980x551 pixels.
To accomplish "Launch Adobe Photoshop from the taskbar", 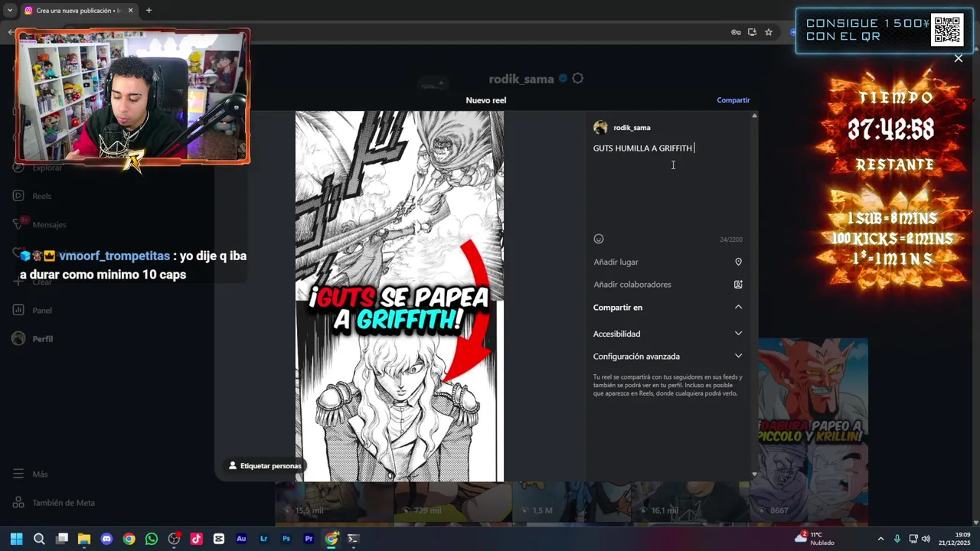I will click(286, 539).
